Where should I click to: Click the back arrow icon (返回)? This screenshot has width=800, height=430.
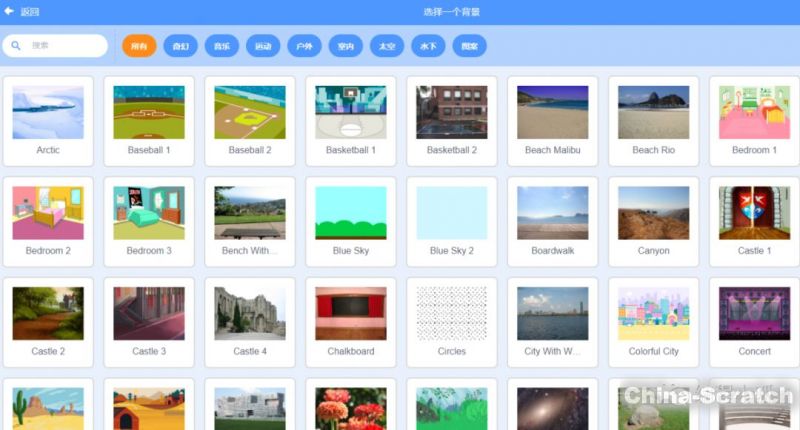click(10, 12)
